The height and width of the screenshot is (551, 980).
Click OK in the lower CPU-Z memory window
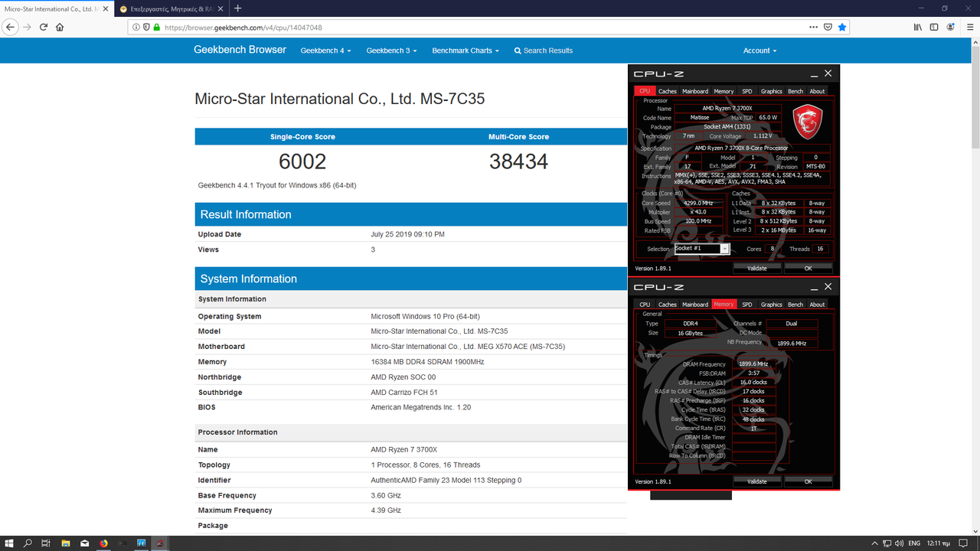click(808, 481)
